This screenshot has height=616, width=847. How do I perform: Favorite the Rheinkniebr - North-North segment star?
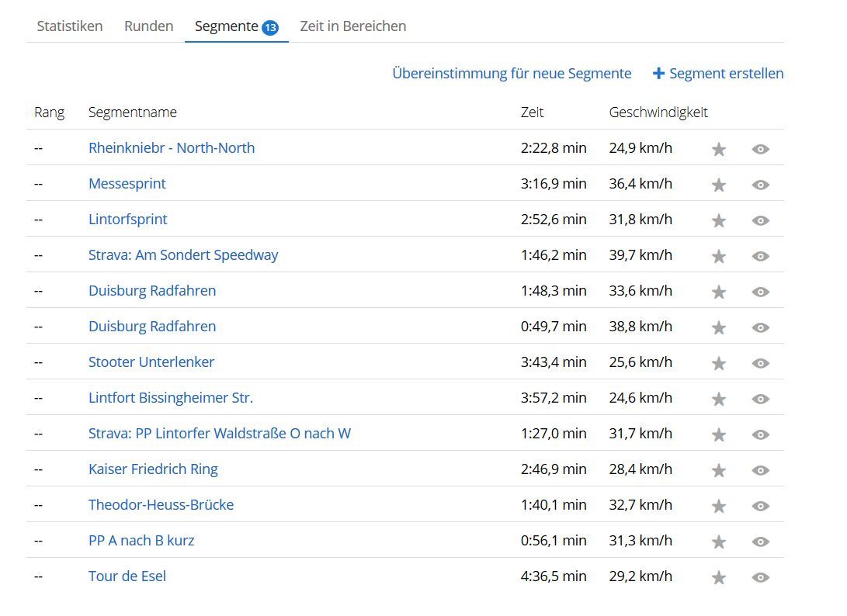(x=719, y=149)
